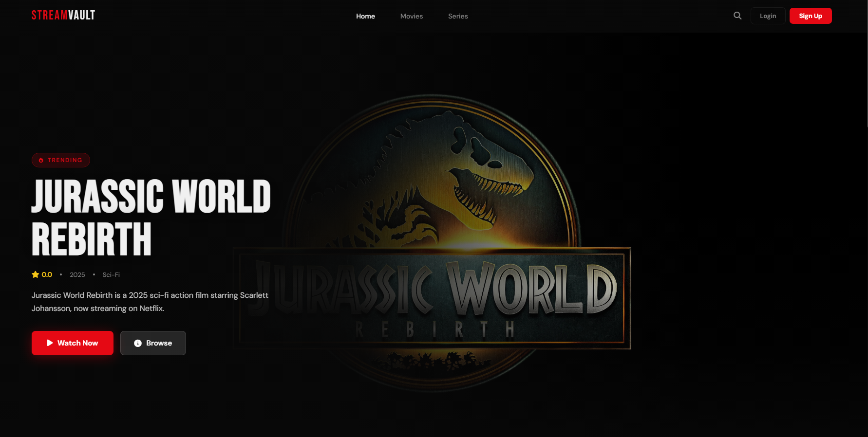Select the Sci-Fi genre tag
The image size is (868, 437).
pyautogui.click(x=111, y=275)
